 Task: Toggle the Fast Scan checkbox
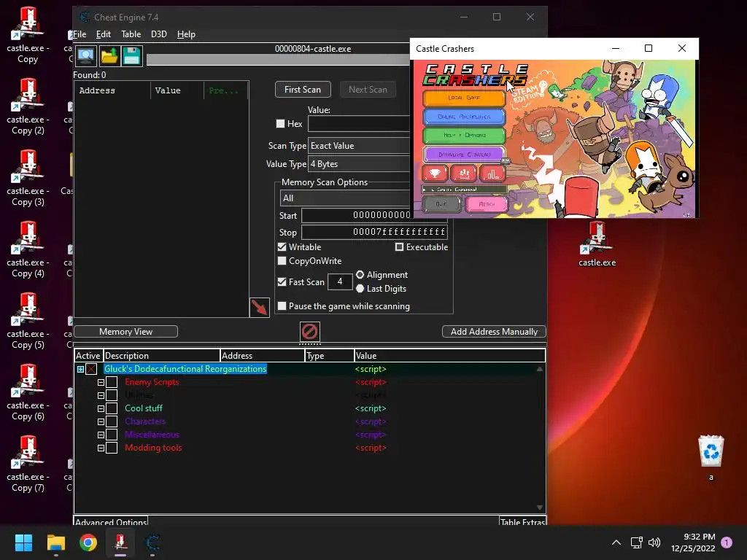pos(282,281)
